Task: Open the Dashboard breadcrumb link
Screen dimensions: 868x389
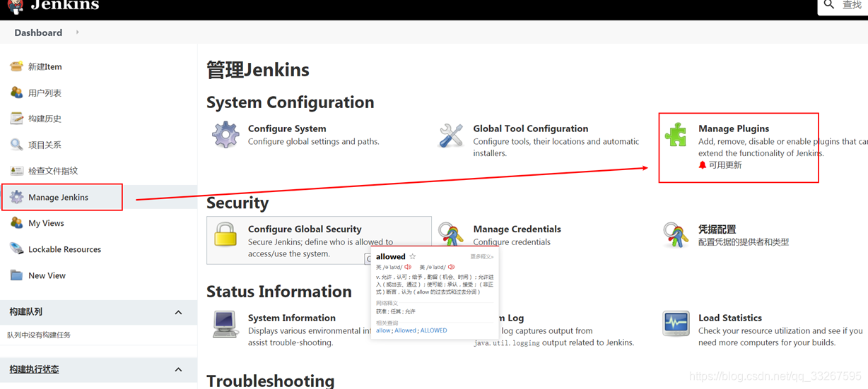Action: (38, 32)
